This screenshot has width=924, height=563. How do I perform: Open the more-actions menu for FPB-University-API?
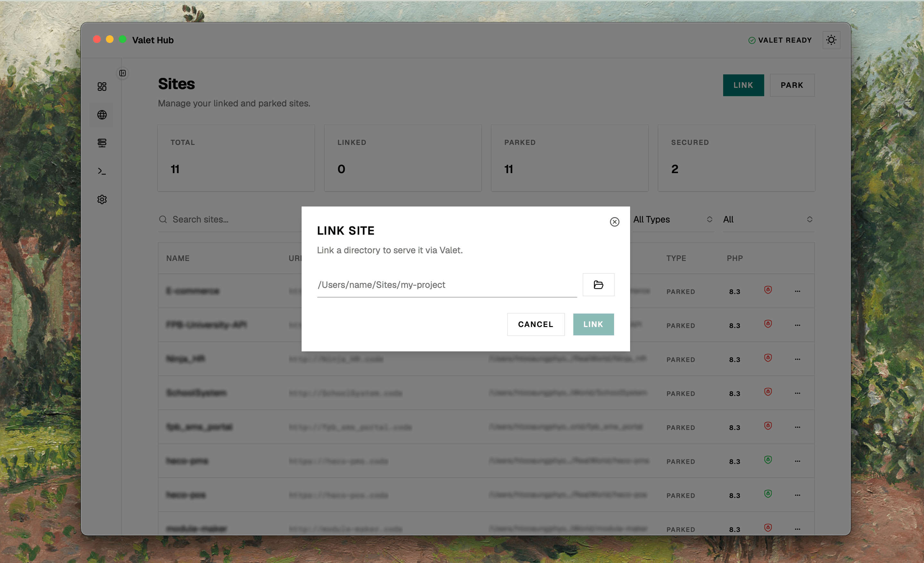(x=798, y=325)
